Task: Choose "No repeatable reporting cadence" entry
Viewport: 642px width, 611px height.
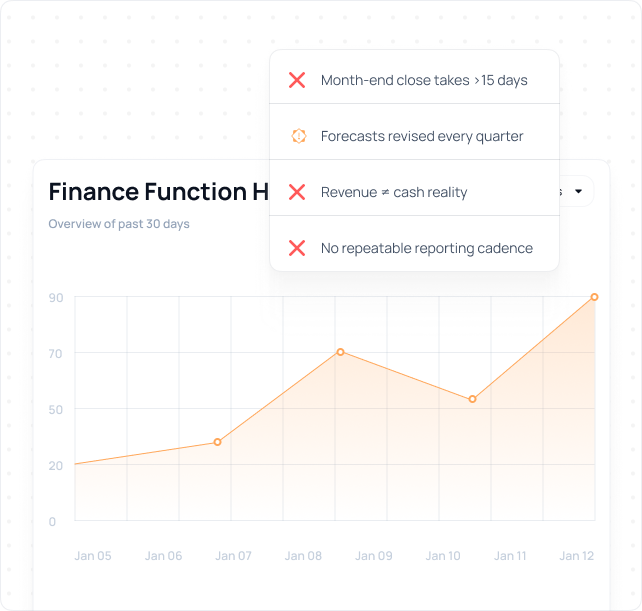Action: 427,248
